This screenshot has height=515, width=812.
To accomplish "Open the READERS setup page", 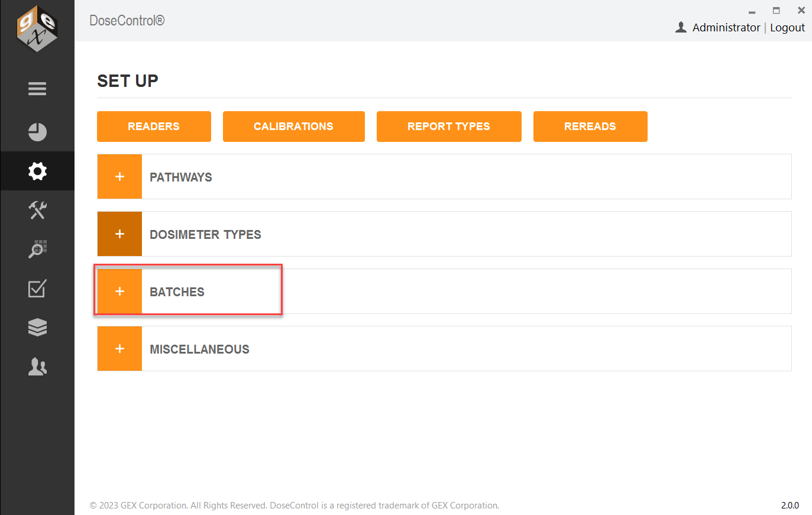I will click(154, 127).
